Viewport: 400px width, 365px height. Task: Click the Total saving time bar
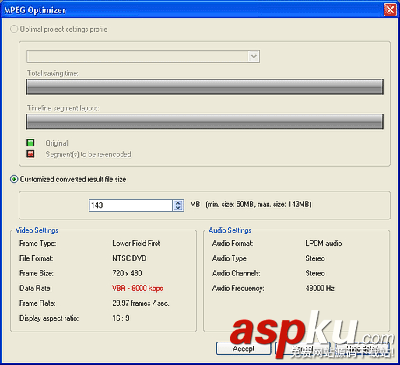point(205,87)
